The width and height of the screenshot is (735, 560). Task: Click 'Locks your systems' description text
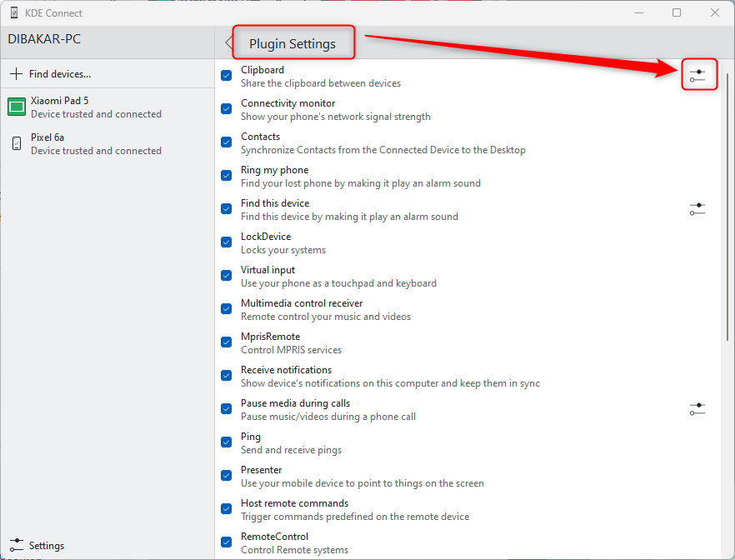[x=283, y=250]
